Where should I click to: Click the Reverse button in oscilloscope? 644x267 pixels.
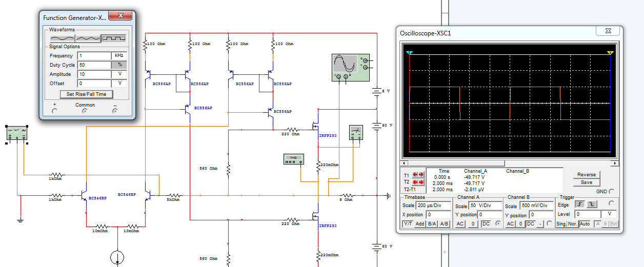pos(587,175)
